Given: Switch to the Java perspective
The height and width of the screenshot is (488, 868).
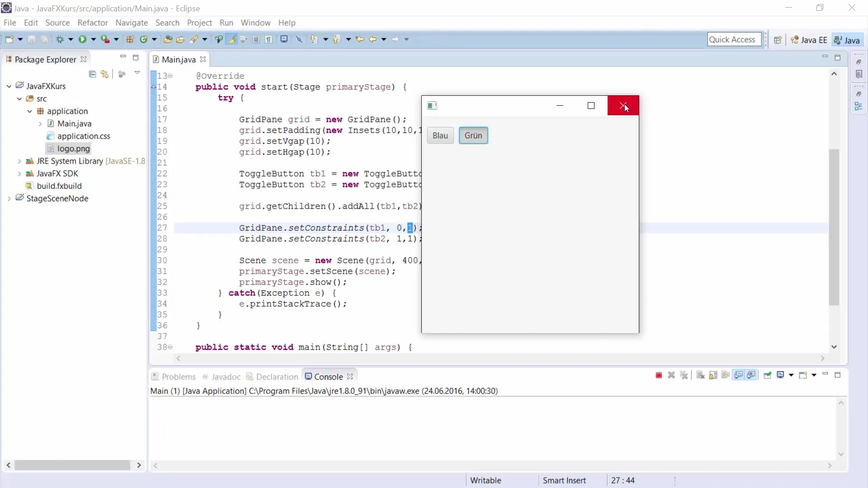Looking at the screenshot, I should (847, 40).
